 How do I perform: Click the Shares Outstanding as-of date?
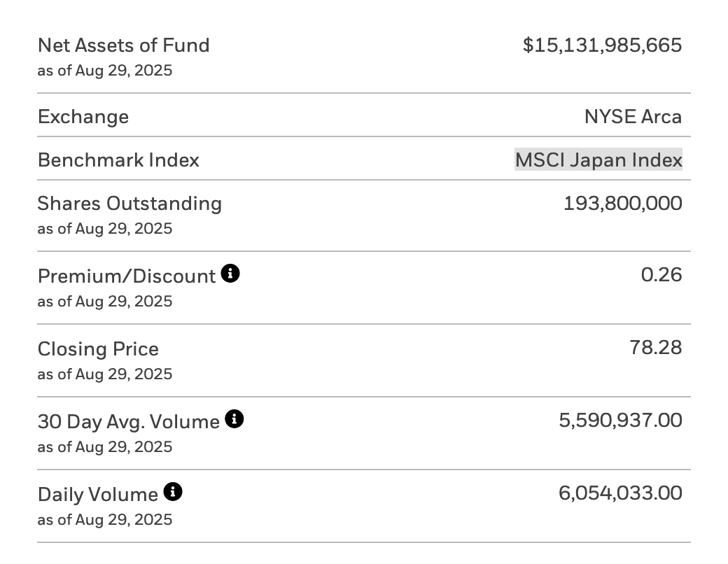[x=104, y=228]
